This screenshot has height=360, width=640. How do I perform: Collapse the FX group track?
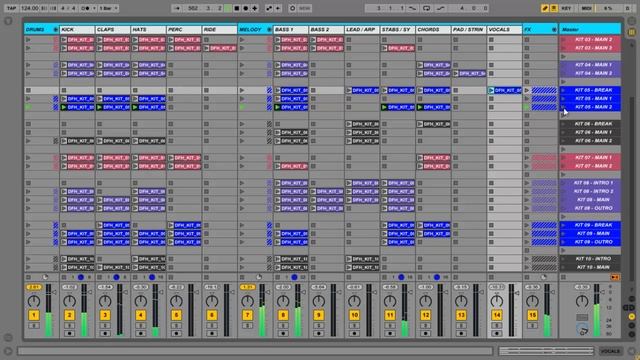point(554,30)
